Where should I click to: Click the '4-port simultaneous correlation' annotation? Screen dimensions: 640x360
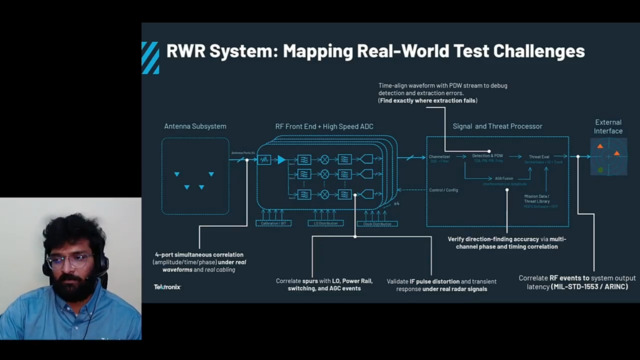tap(199, 262)
